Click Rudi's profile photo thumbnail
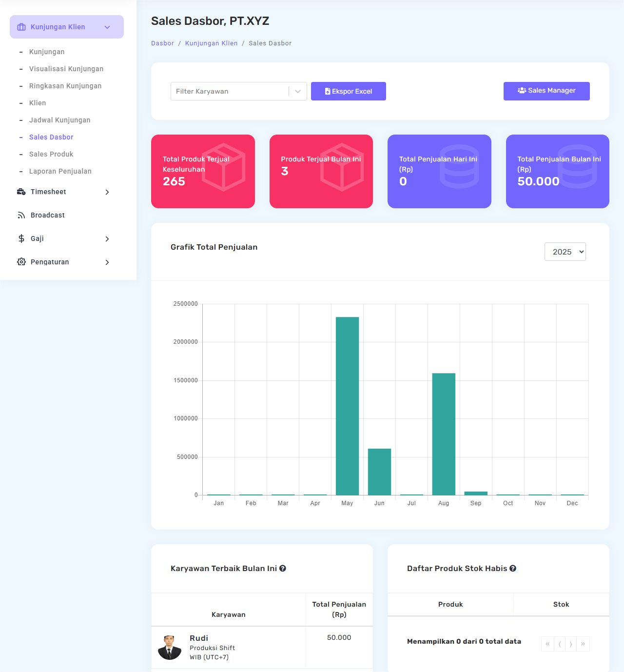The height and width of the screenshot is (672, 624). click(170, 648)
